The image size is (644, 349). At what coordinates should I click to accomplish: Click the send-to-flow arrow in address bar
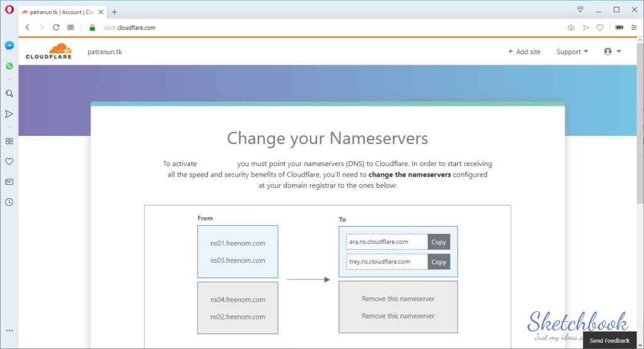tap(586, 28)
